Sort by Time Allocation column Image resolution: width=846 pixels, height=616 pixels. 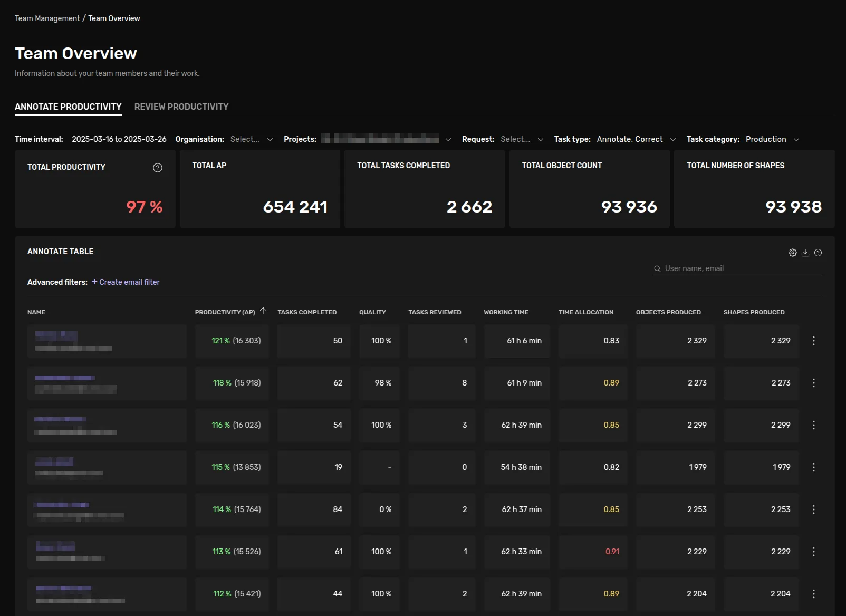click(x=586, y=312)
